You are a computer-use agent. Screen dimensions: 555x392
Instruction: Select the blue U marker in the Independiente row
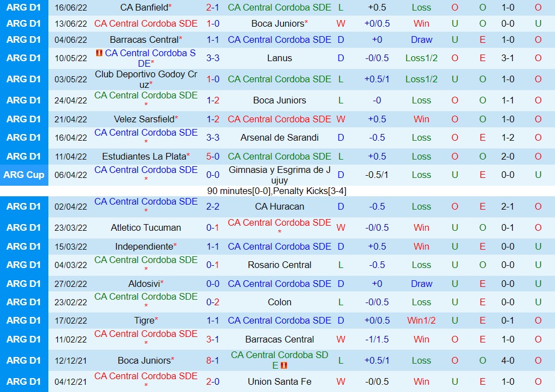tap(454, 246)
